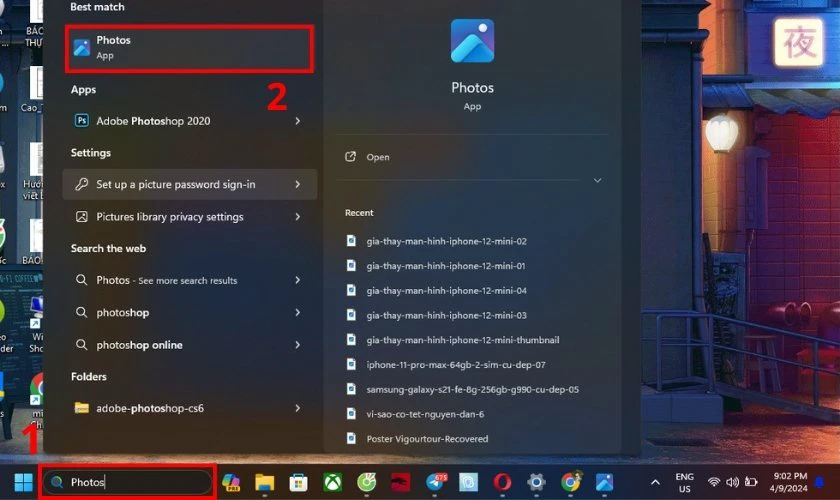
Task: Open the Windows Start button
Action: [23, 482]
